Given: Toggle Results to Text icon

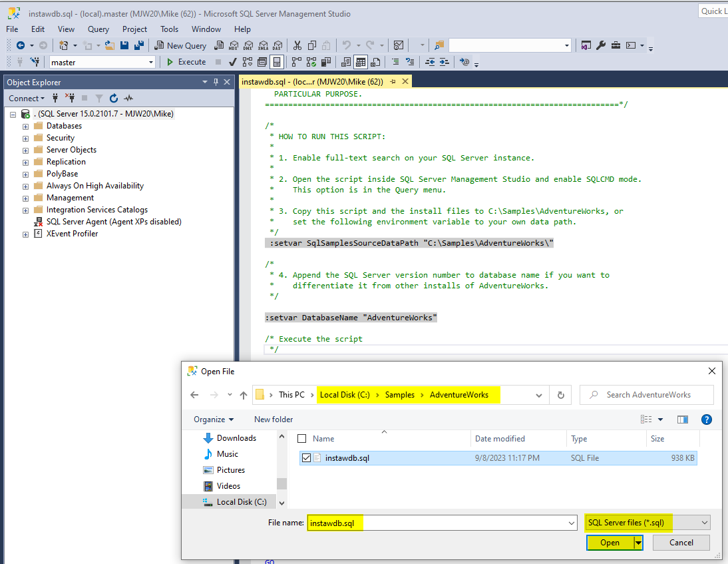Looking at the screenshot, I should pyautogui.click(x=346, y=62).
